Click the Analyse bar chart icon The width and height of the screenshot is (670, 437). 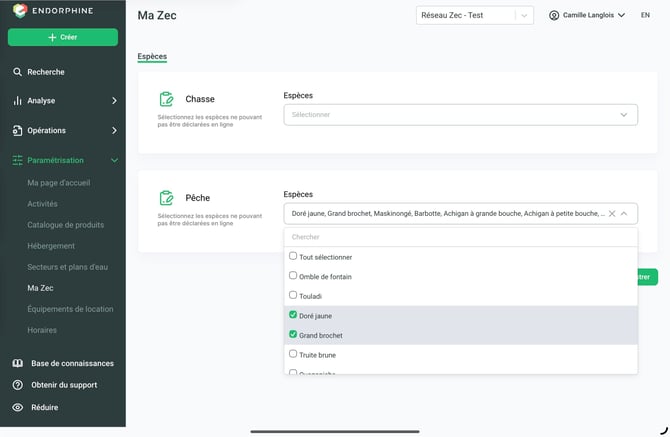(x=17, y=101)
